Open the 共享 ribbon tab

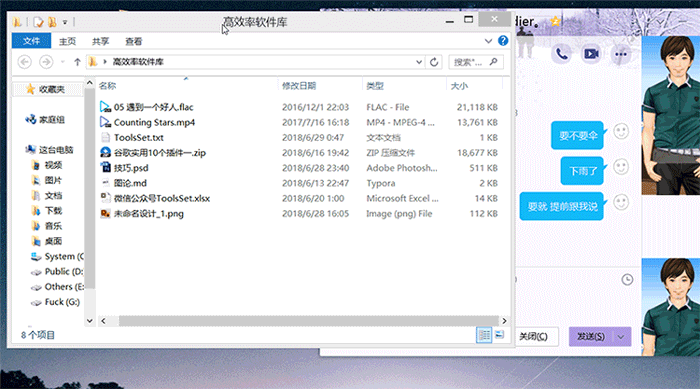click(100, 41)
